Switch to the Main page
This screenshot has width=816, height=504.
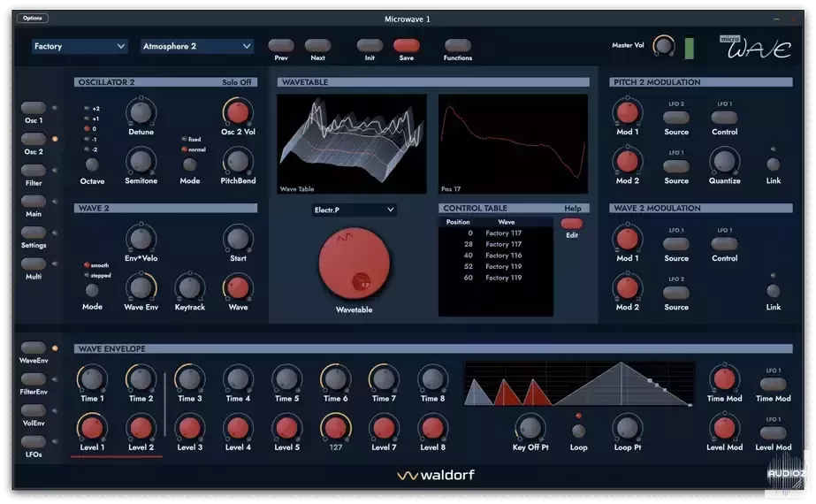[34, 201]
